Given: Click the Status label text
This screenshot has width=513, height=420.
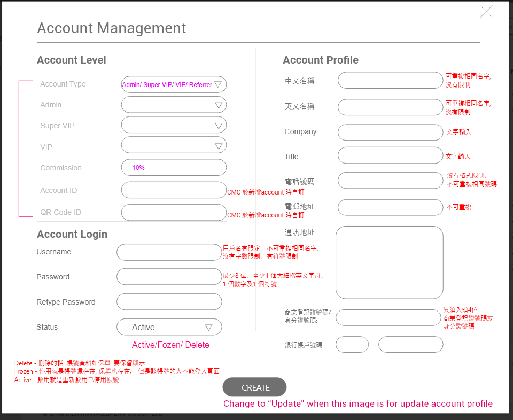Looking at the screenshot, I should pos(47,327).
